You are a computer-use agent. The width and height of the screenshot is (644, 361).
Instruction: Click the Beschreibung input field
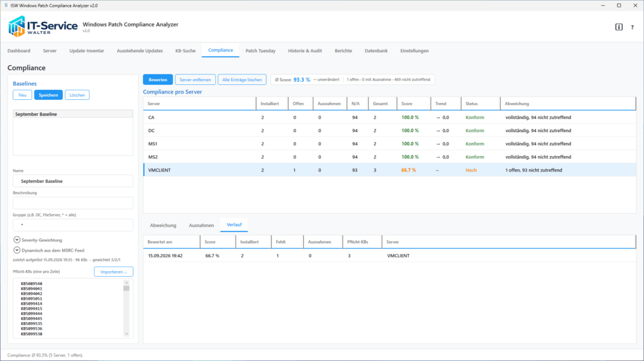[x=73, y=203]
